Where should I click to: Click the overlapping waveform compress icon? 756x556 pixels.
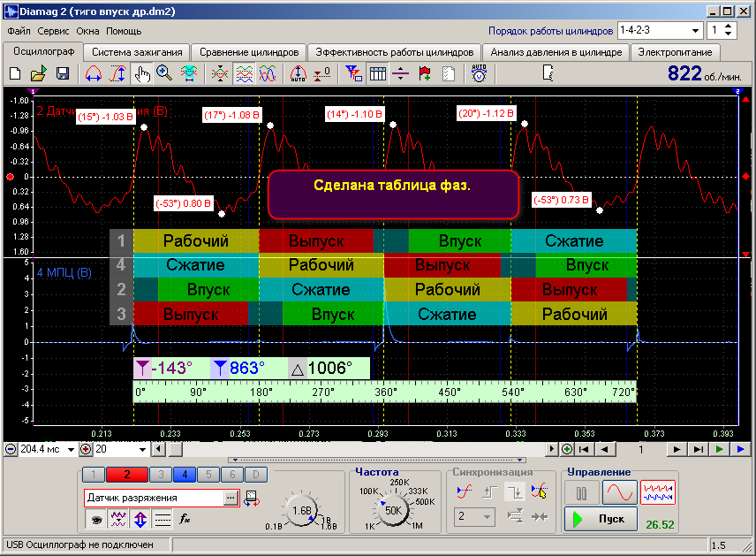click(x=219, y=74)
